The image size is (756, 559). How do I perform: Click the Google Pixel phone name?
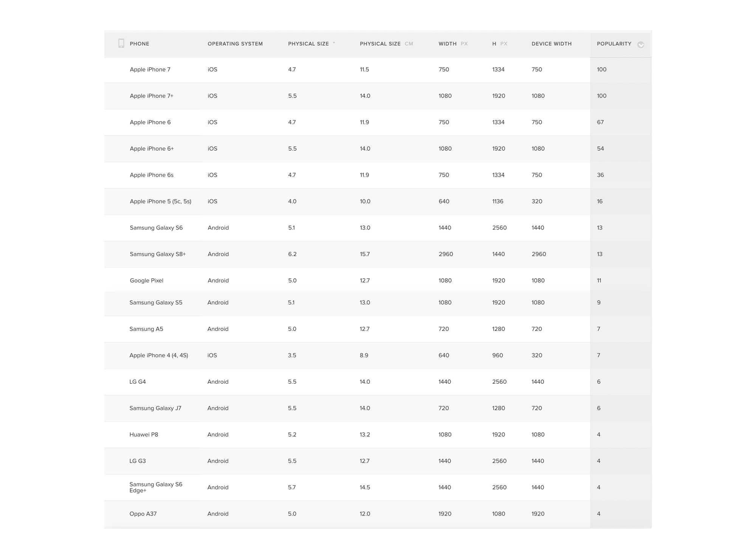coord(147,281)
